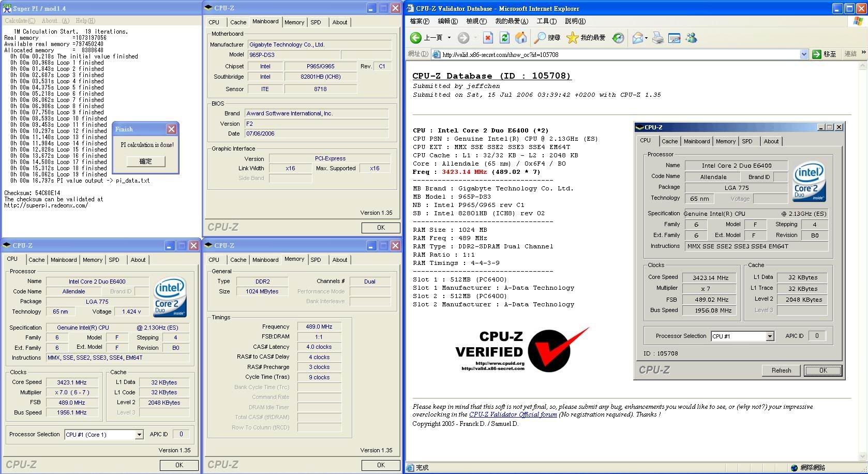Select Mainboard tab in bottom-middle CPU-Z window
868x474 pixels.
[265, 260]
